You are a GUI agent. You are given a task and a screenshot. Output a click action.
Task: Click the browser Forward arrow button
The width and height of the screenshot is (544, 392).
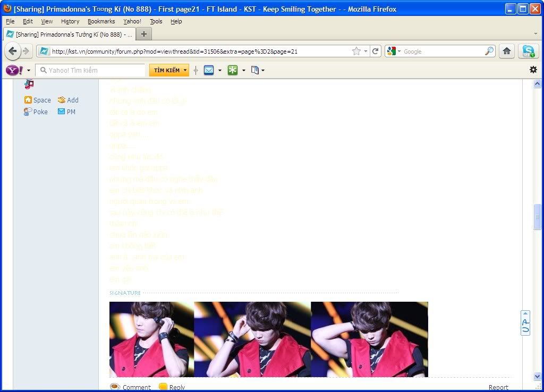[x=26, y=52]
